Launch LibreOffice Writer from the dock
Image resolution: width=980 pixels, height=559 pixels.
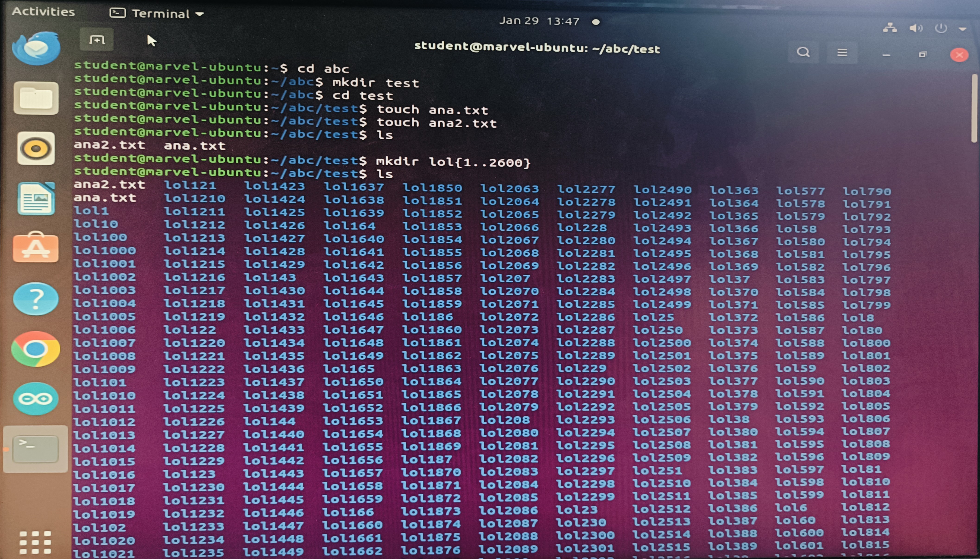36,199
